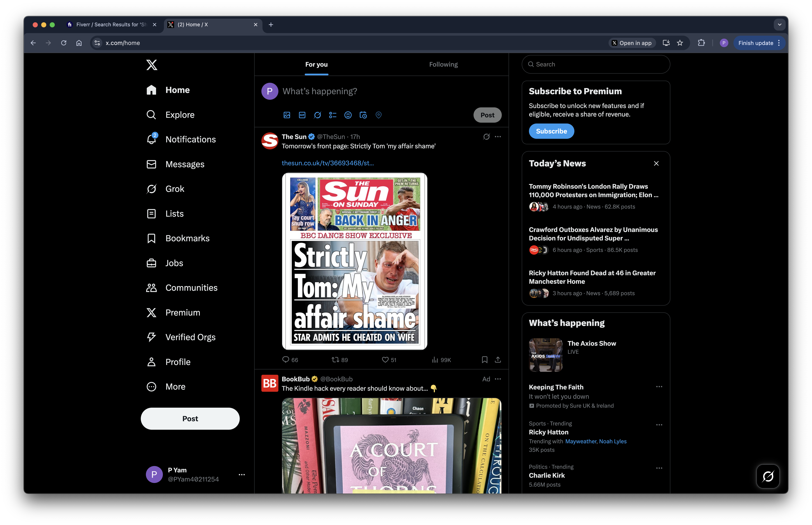Switch to the Fiverr browser tab
The image size is (812, 525).
coord(109,24)
